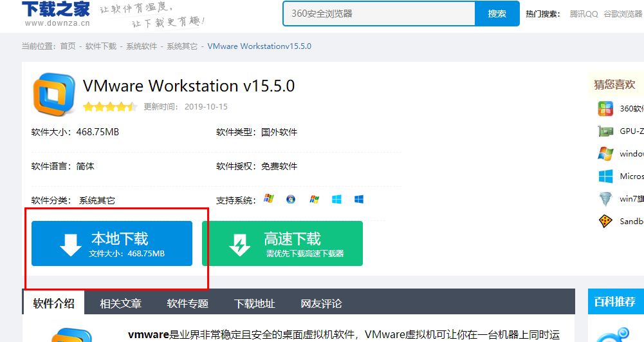644x342 pixels.
Task: Click the GPU-Z sidebar text link
Action: [x=632, y=131]
